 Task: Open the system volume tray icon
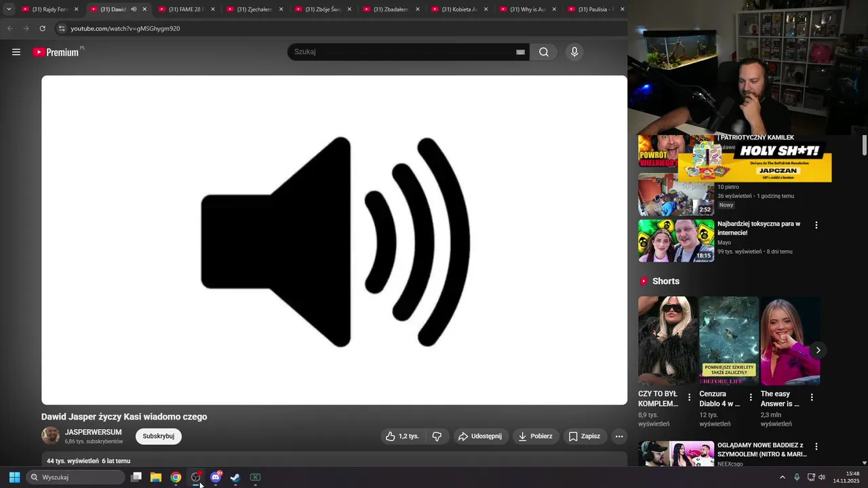822,477
